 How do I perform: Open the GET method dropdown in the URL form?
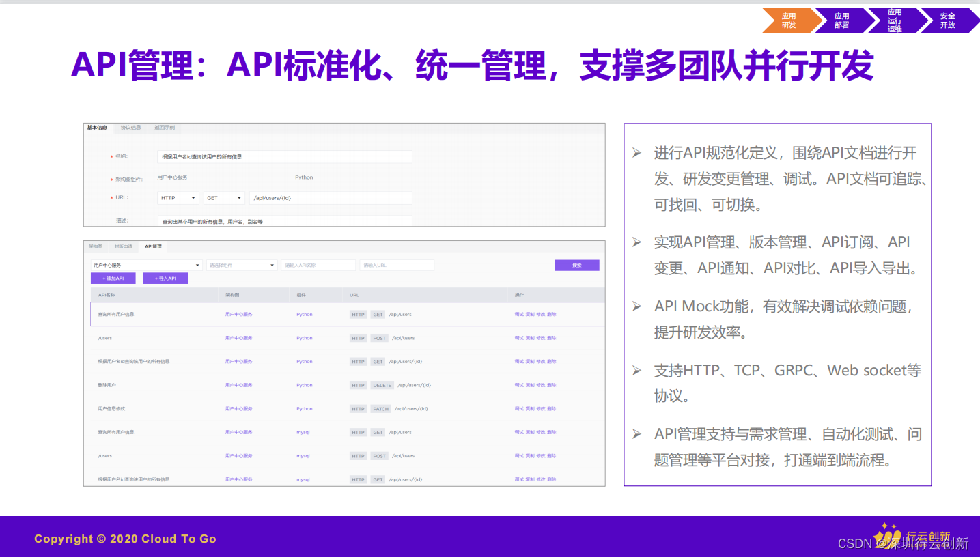224,198
